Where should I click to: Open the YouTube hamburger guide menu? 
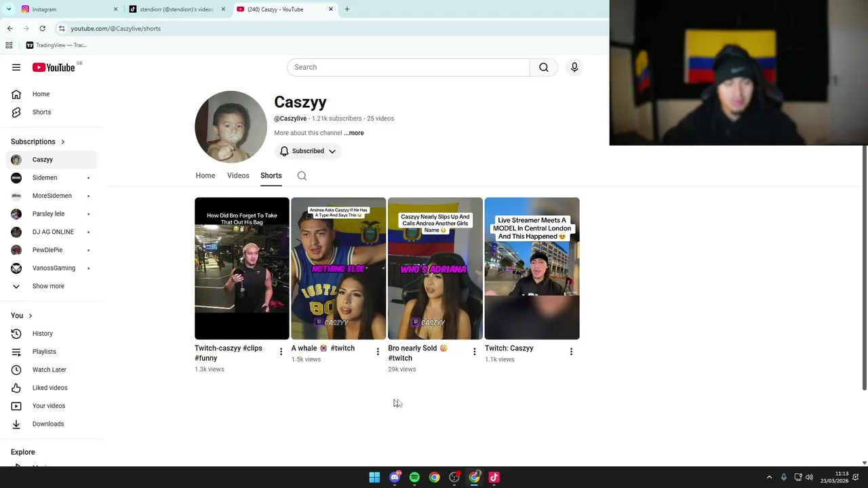[x=16, y=67]
